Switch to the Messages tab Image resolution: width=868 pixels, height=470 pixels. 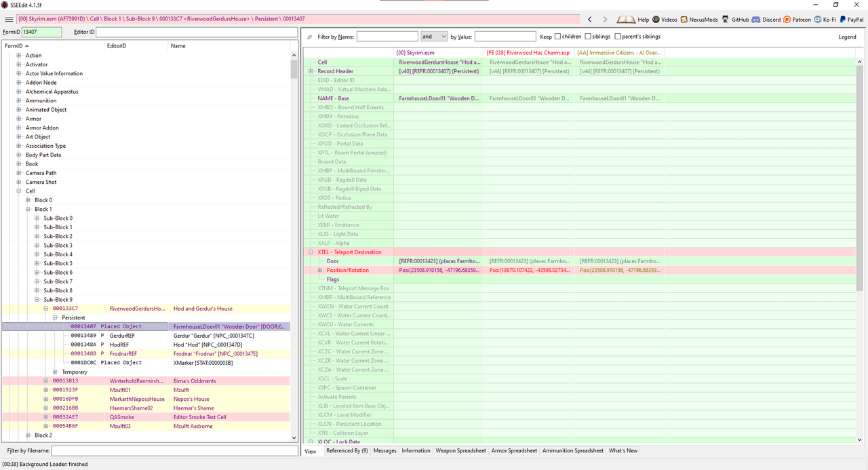click(x=384, y=450)
